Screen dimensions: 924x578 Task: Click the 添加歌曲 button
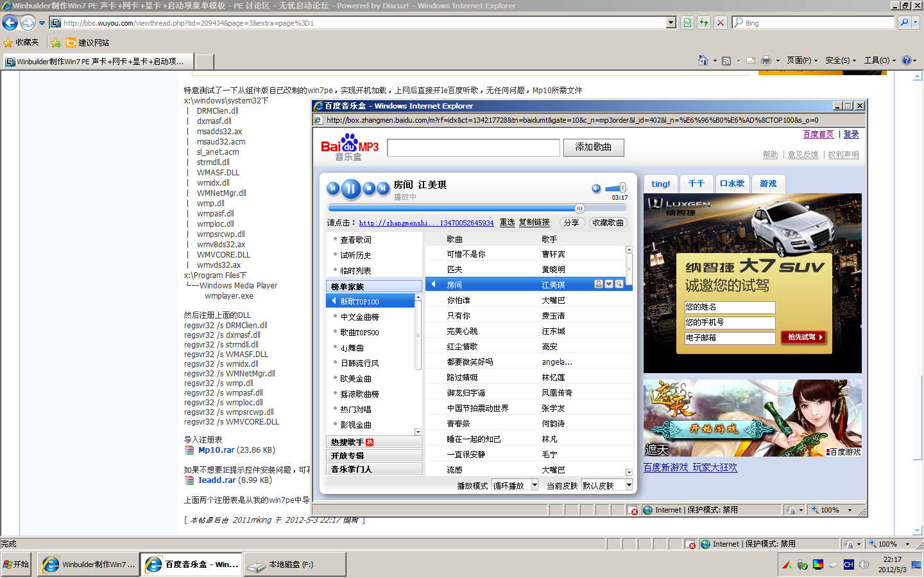(594, 147)
